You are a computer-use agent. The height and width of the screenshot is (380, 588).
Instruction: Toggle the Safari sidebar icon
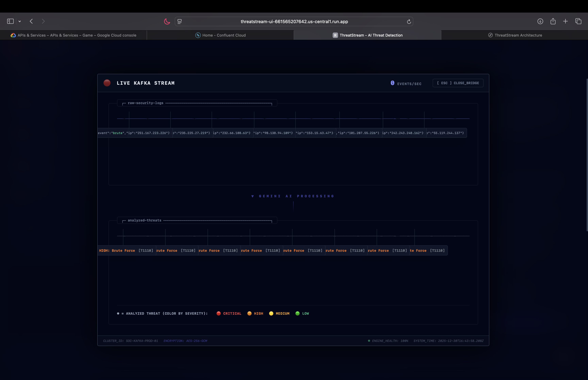[x=10, y=21]
